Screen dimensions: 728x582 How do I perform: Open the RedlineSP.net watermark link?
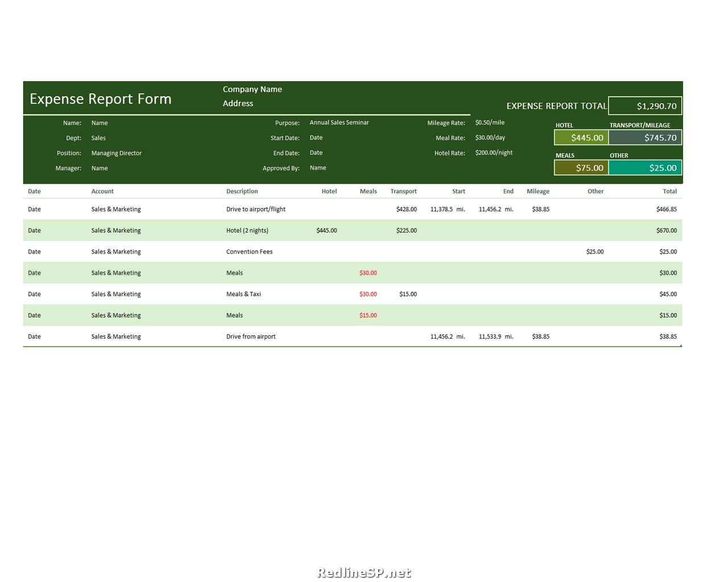(363, 573)
